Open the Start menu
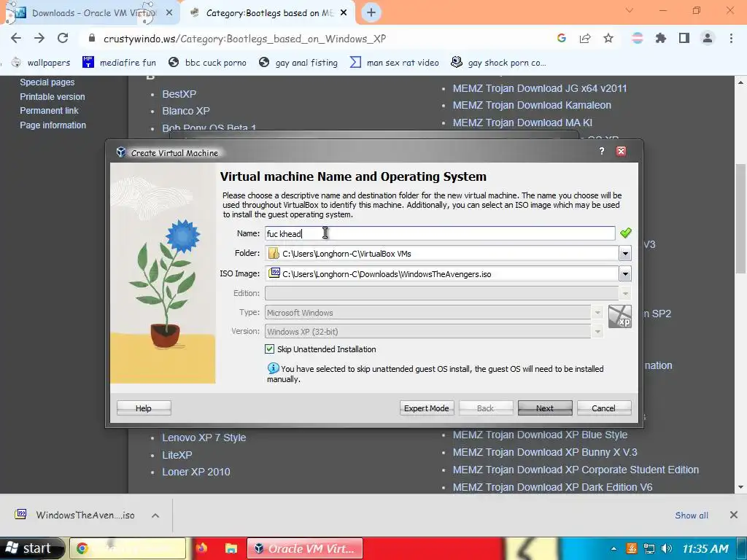Screen dimensions: 747x560 coord(31,548)
